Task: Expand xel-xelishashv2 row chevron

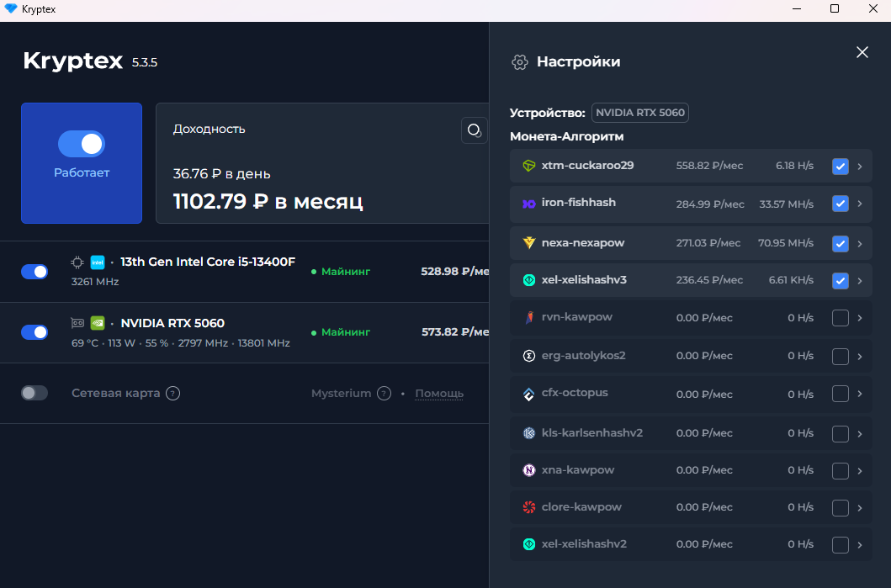Action: coord(860,545)
